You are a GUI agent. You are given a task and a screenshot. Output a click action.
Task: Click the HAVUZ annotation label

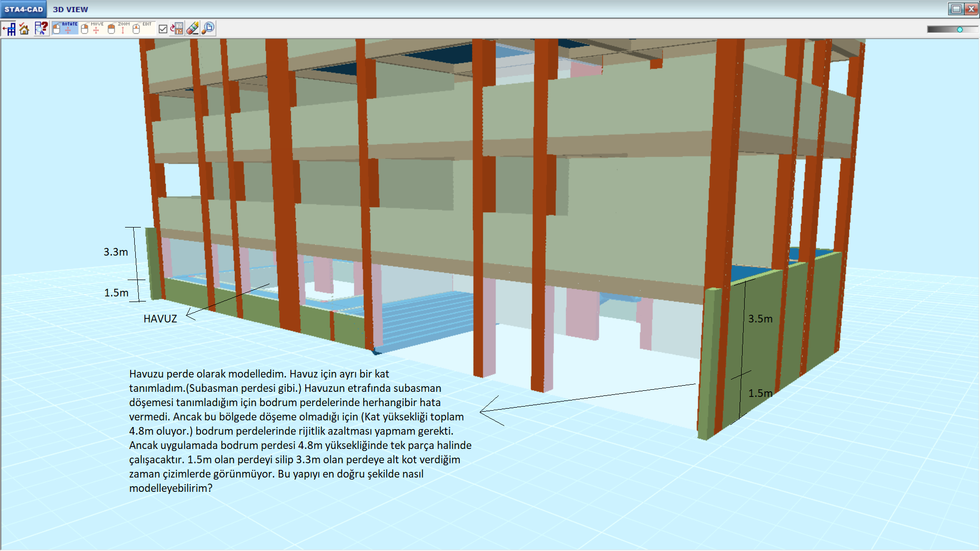(x=160, y=319)
